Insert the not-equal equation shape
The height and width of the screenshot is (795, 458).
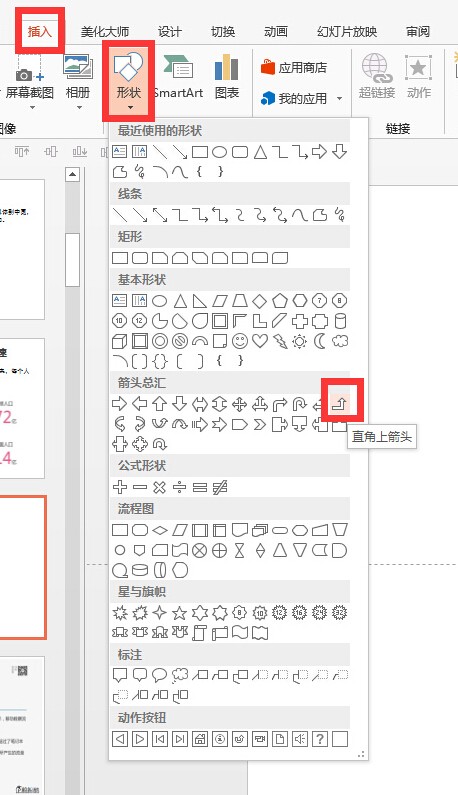click(x=220, y=487)
